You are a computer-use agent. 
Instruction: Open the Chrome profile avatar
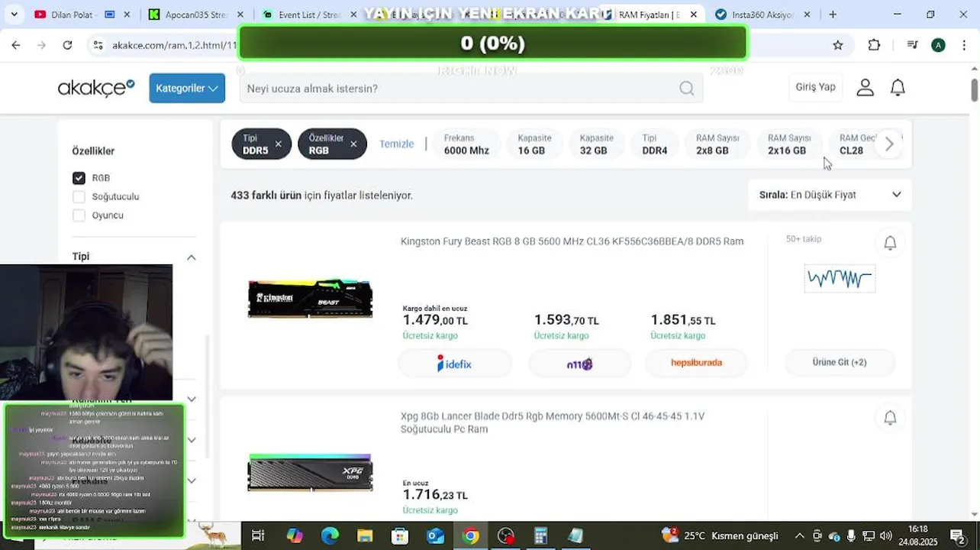pyautogui.click(x=938, y=45)
